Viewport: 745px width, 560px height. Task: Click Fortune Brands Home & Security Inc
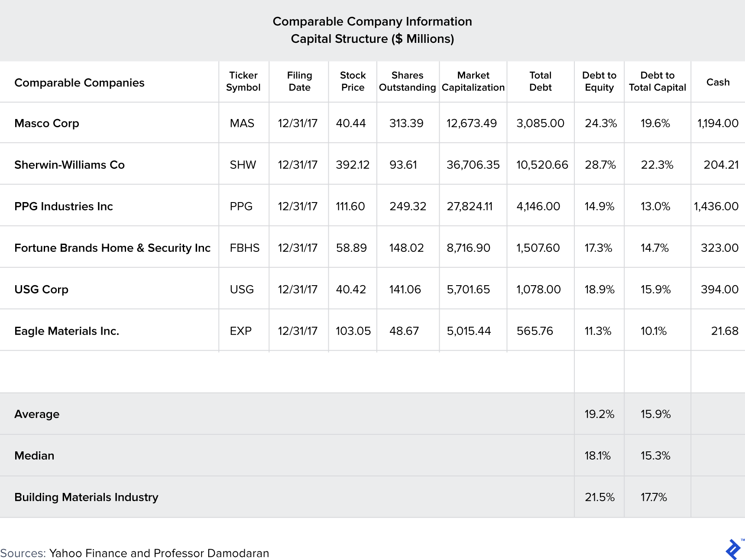click(112, 248)
